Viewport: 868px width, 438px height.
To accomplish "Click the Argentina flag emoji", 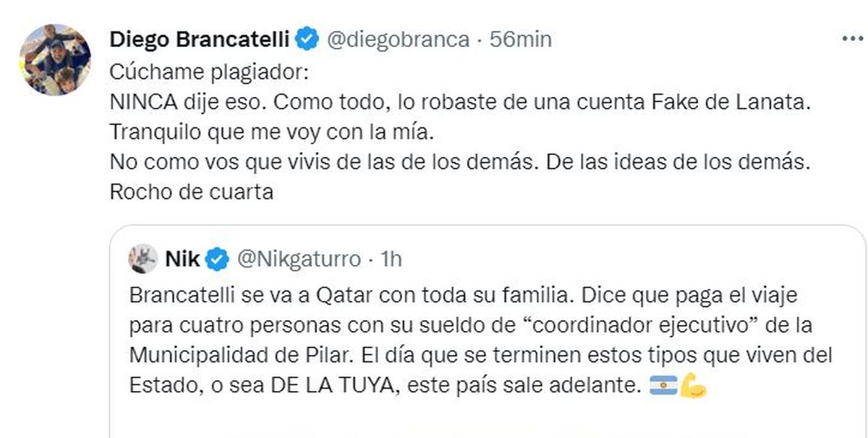I will point(663,386).
